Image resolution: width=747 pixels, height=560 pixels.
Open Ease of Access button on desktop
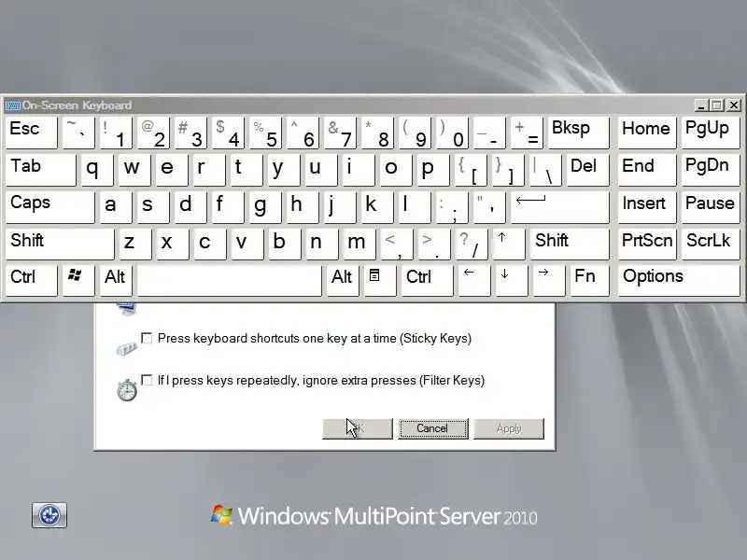point(49,515)
